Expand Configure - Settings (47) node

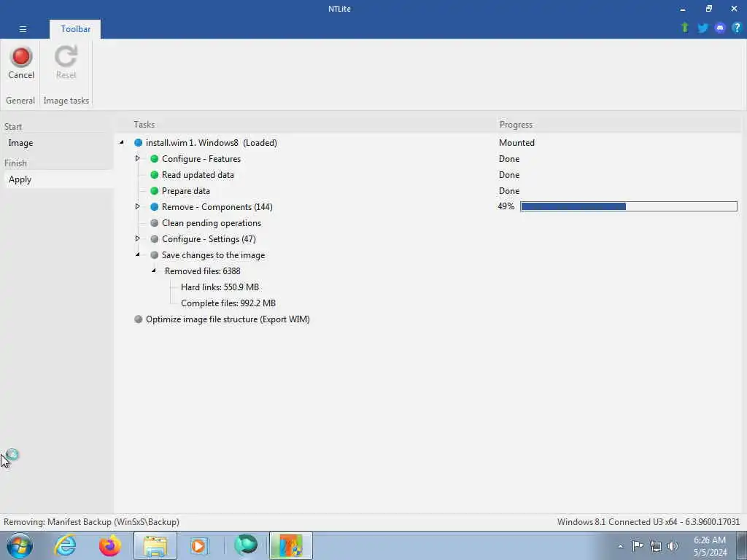point(137,238)
